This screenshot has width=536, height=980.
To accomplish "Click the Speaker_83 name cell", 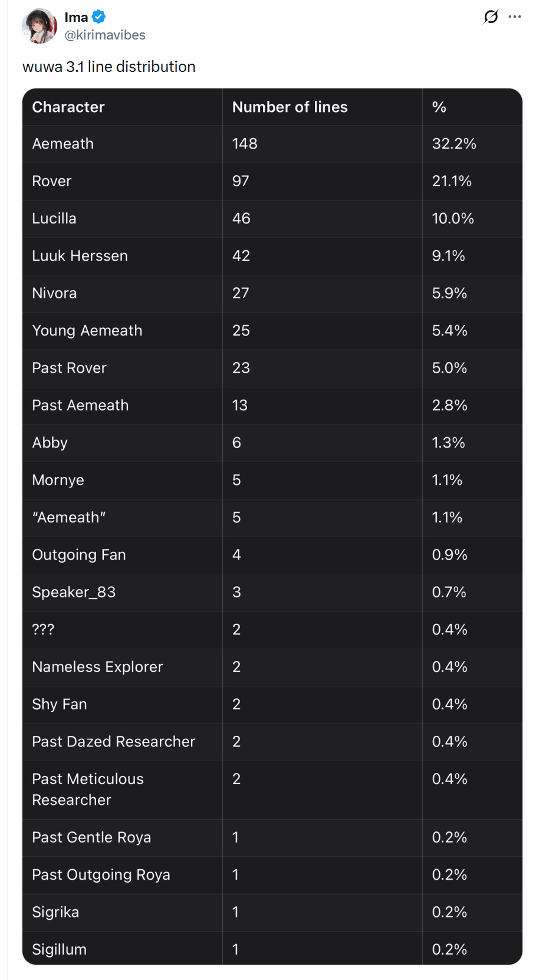I will 74,592.
